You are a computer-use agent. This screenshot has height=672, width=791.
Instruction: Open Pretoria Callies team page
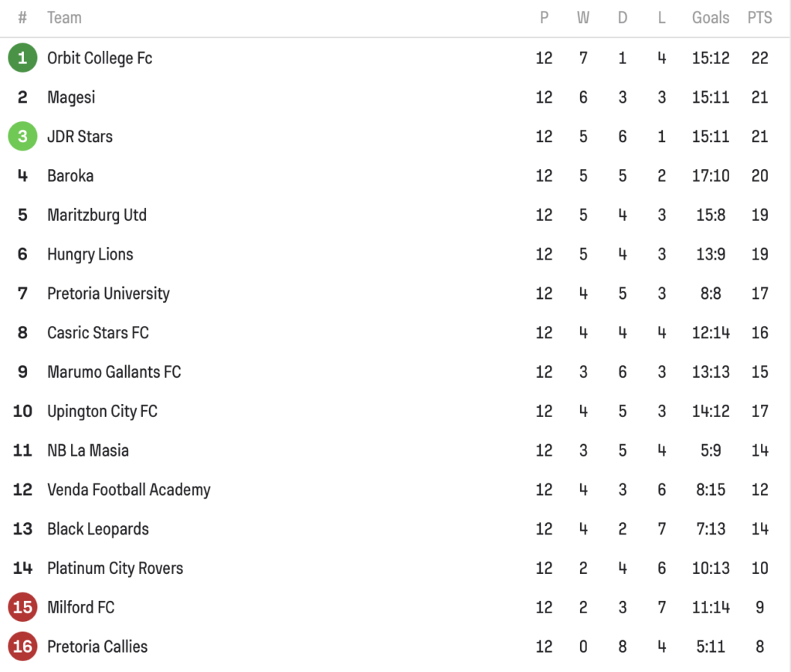pyautogui.click(x=97, y=647)
